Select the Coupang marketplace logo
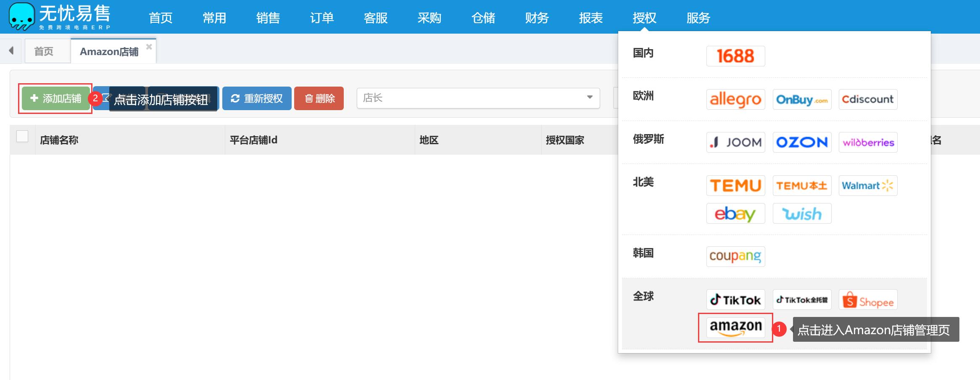Screen dimensions: 980x380 tap(735, 256)
